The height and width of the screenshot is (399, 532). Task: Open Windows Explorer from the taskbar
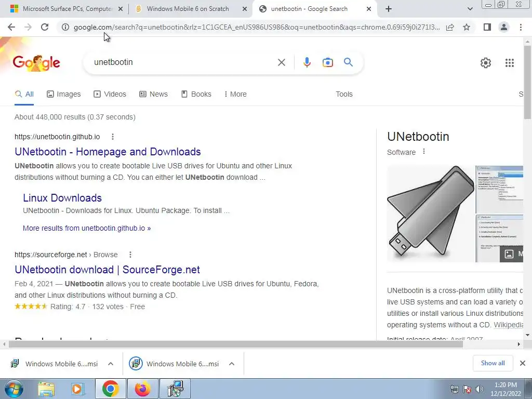(46, 389)
